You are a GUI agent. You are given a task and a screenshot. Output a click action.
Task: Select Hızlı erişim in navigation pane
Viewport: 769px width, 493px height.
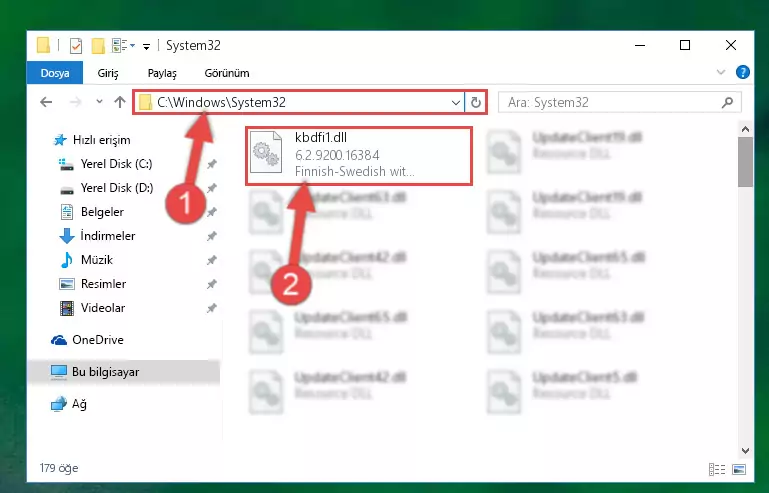102,140
